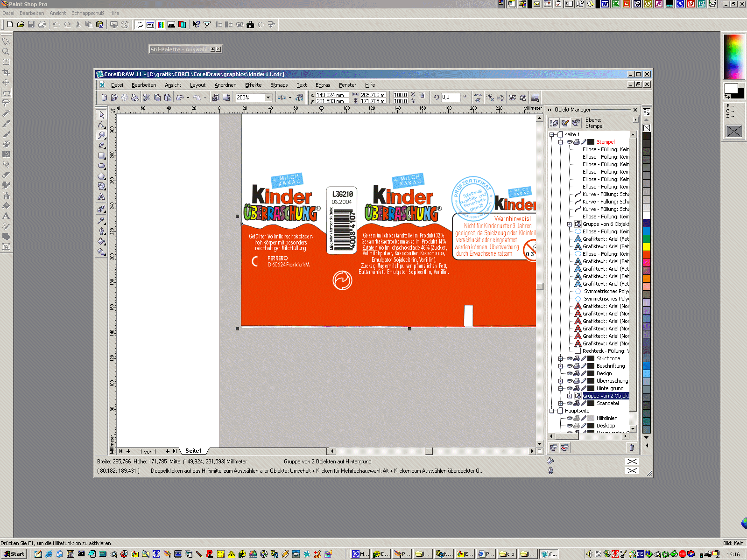Click Show Object Properties button in Objekt-Manager
Viewport: 747px width, 560px height.
click(x=554, y=123)
